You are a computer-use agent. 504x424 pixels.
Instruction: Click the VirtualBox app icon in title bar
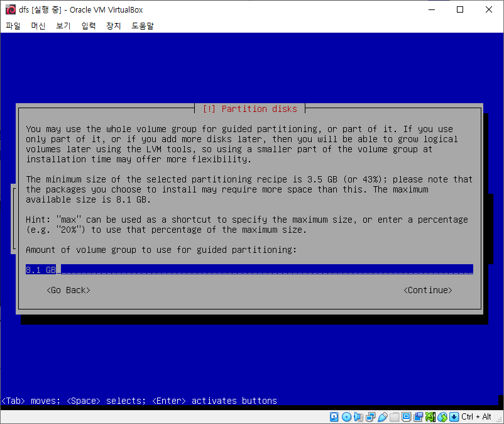point(11,9)
